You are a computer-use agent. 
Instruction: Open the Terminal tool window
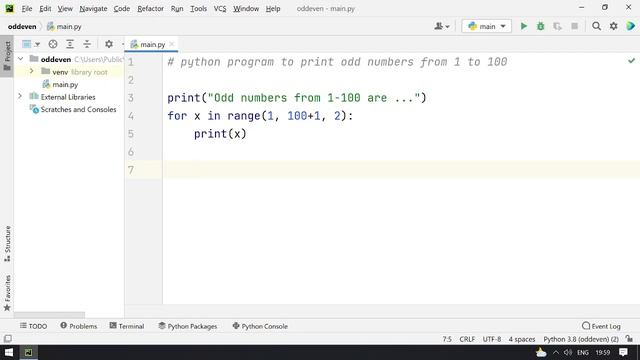click(x=127, y=326)
